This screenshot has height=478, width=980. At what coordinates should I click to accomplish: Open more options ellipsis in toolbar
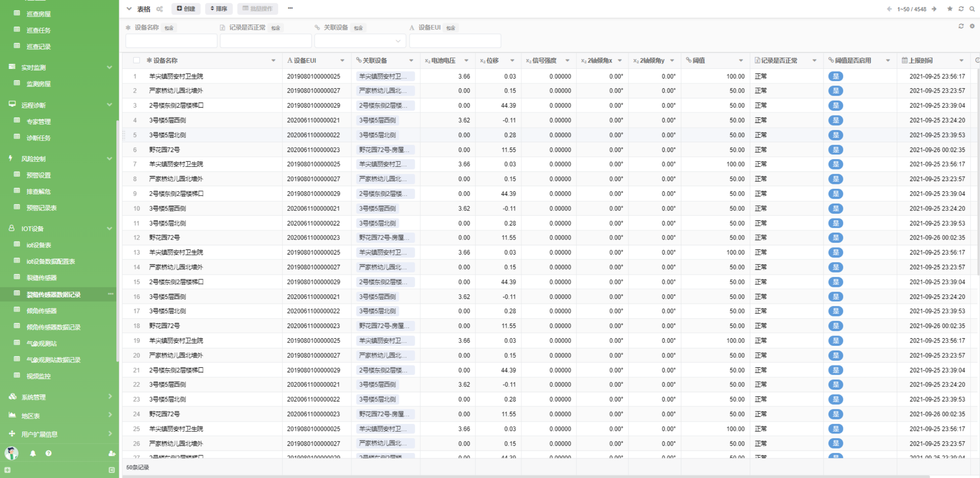pos(290,8)
